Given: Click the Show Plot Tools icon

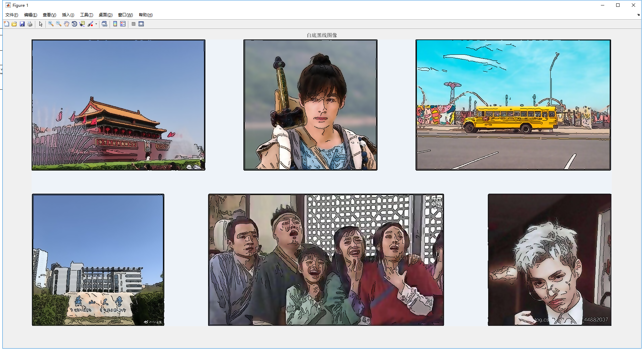Looking at the screenshot, I should 141,24.
